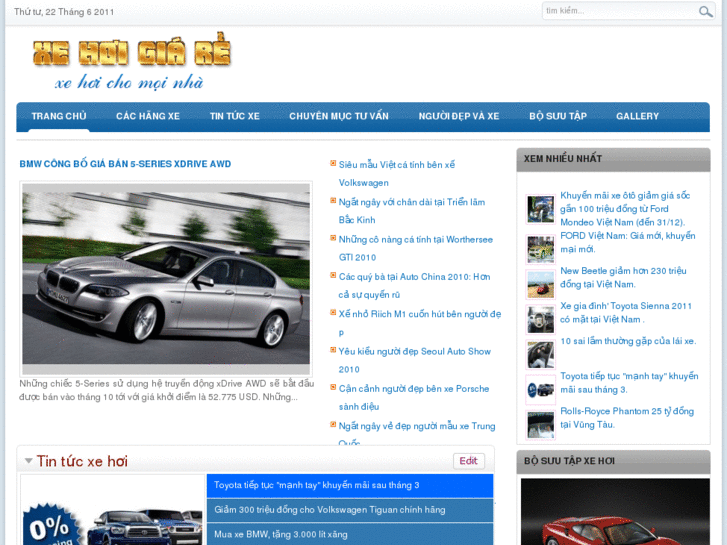Open BMW công bố giá bán 5-Series headline

[125, 164]
